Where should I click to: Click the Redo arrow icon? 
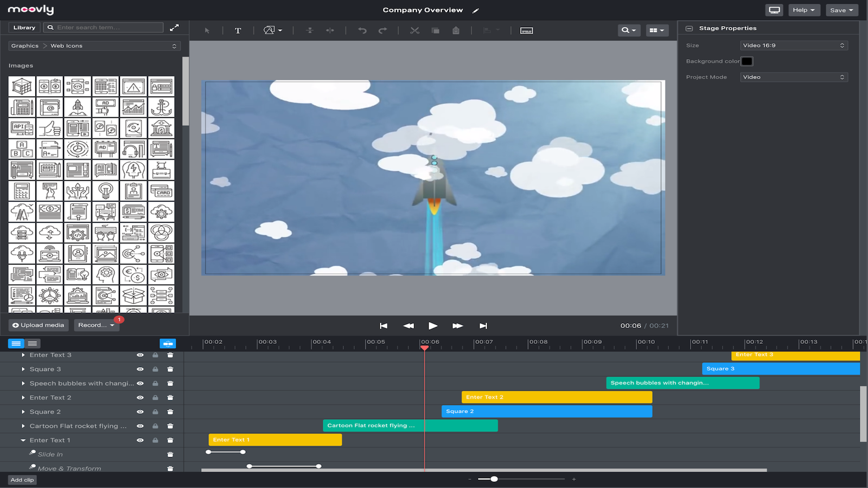point(384,30)
